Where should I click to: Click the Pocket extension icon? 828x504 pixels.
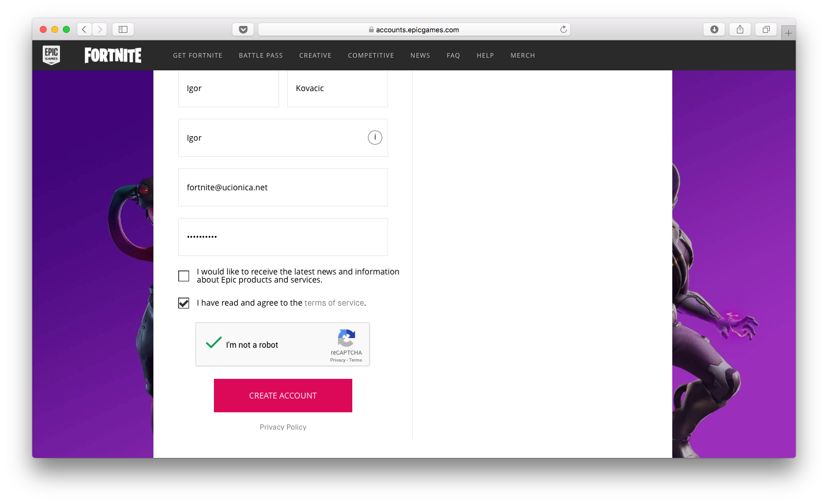click(243, 29)
